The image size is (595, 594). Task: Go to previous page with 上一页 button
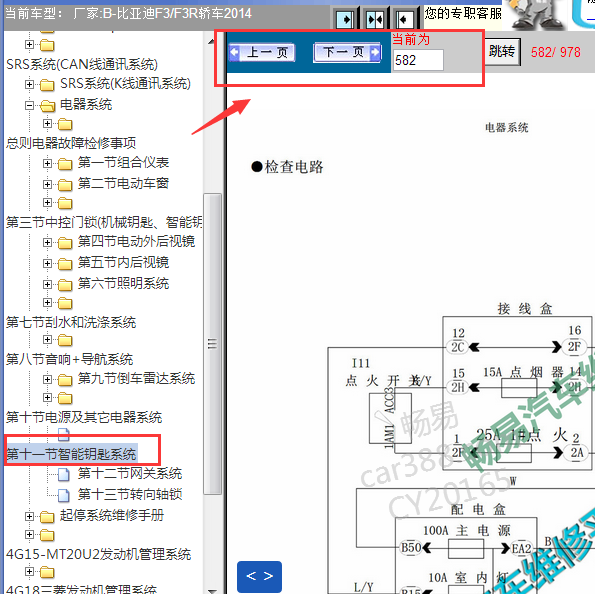(x=262, y=52)
